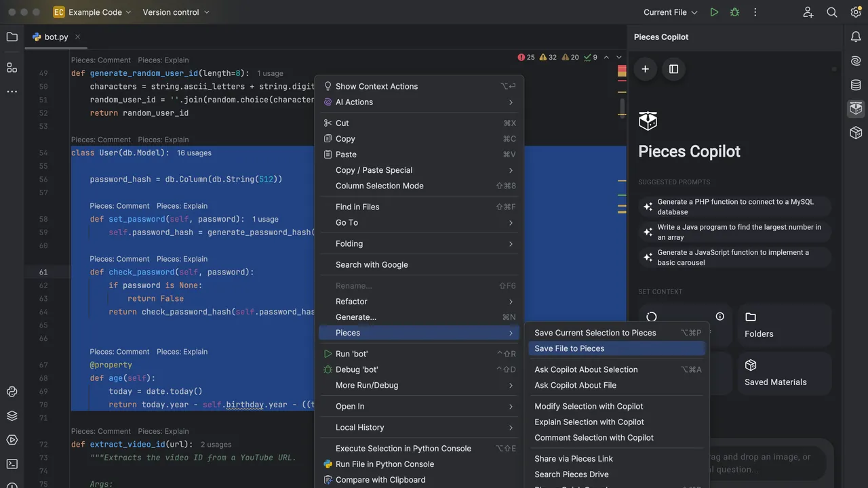
Task: Open the Current File run configuration dropdown
Action: tap(670, 12)
